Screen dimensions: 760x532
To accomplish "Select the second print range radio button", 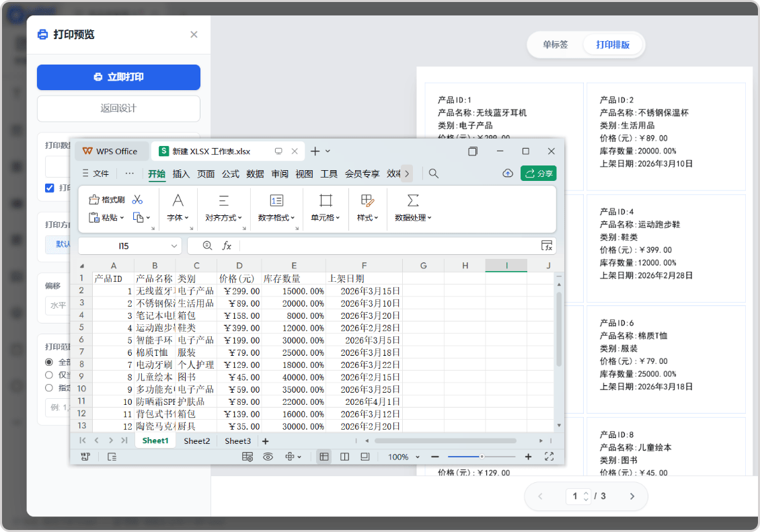I will (49, 375).
